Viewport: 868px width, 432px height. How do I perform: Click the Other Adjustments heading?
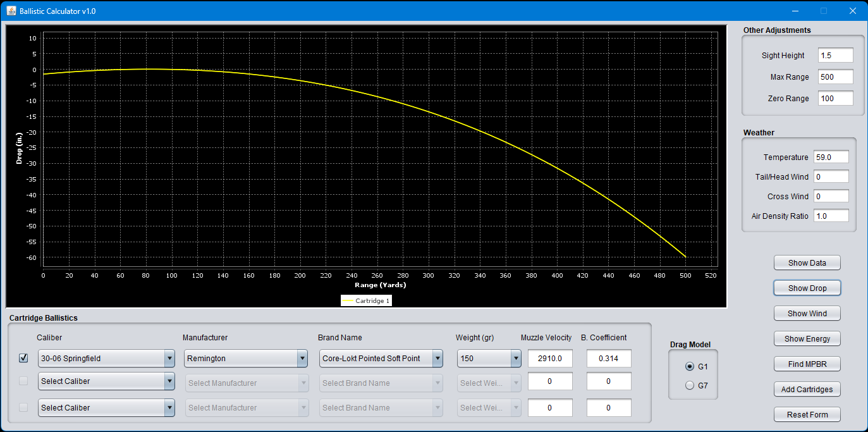click(x=777, y=30)
